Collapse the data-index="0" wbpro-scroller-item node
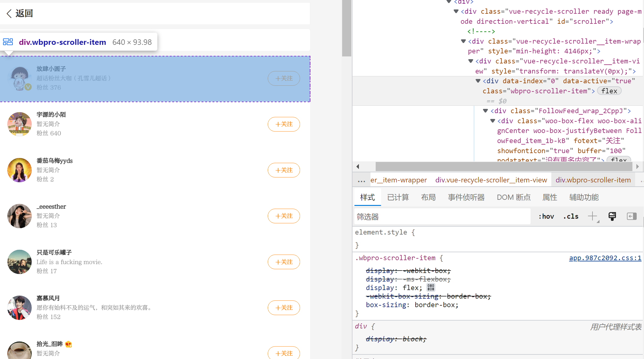The height and width of the screenshot is (359, 644). [478, 81]
